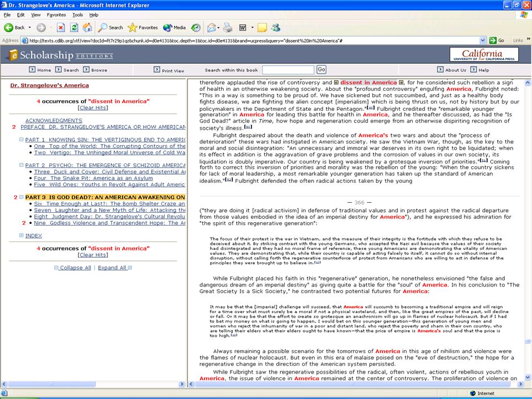This screenshot has height=399, width=532.
Task: Collapse the Part 2 Psycho section
Action: [x=22, y=165]
